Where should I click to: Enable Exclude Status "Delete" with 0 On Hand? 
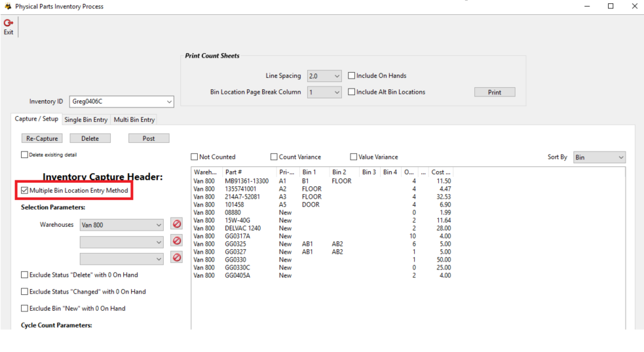[25, 275]
